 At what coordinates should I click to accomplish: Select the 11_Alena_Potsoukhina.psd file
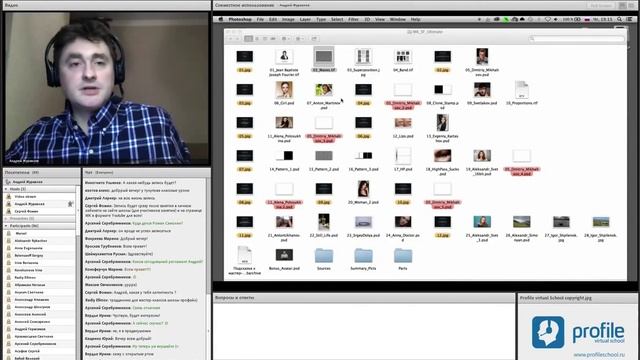[284, 129]
